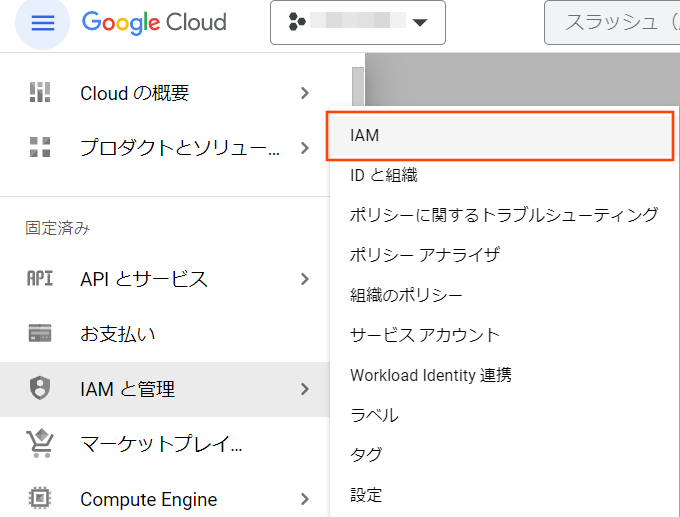Expand Cloud の概要 submenu chevron
Viewport: 680px width, 517px height.
(305, 93)
